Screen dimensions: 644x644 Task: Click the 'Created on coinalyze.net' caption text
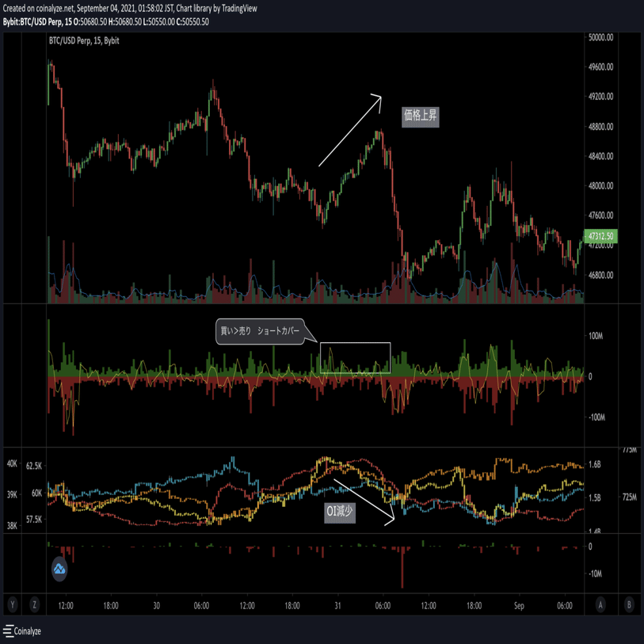tap(130, 8)
